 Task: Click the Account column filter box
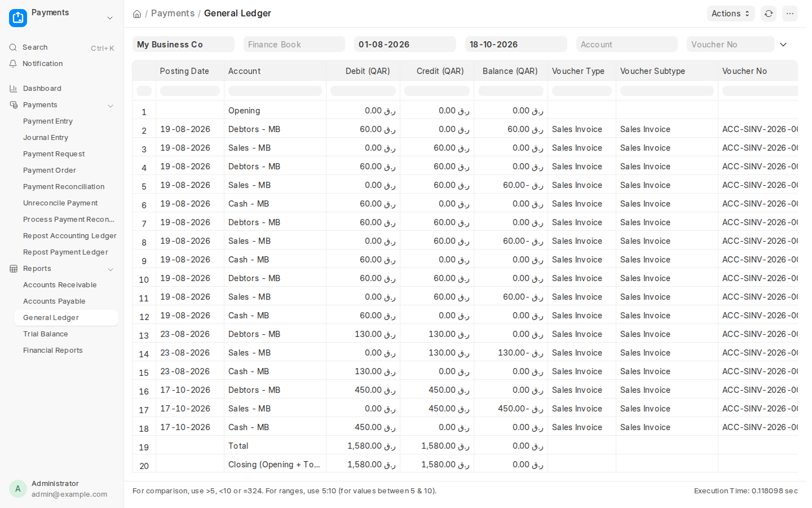click(275, 91)
